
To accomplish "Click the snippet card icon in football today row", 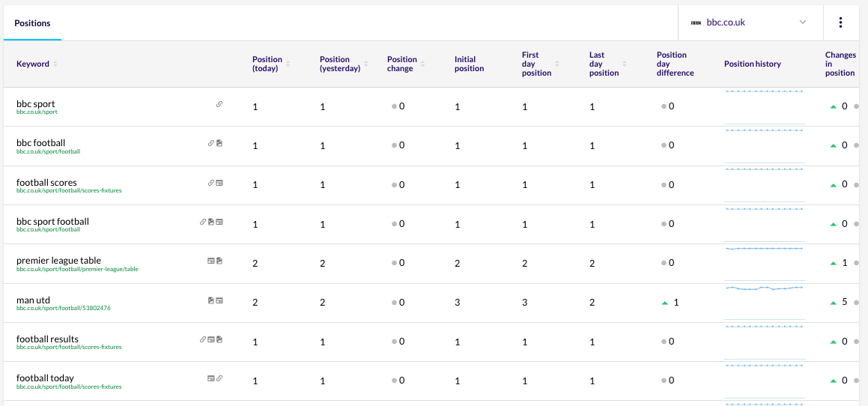I will 211,378.
